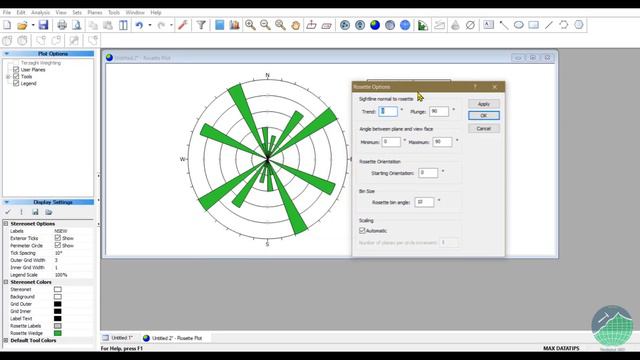Click the Stereonet color swatch
This screenshot has width=640, height=360.
pos(58,289)
